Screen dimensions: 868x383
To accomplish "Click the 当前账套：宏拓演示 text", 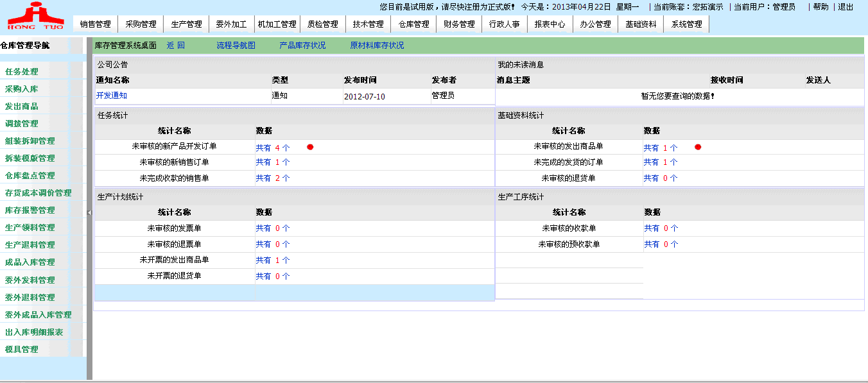I will (688, 6).
